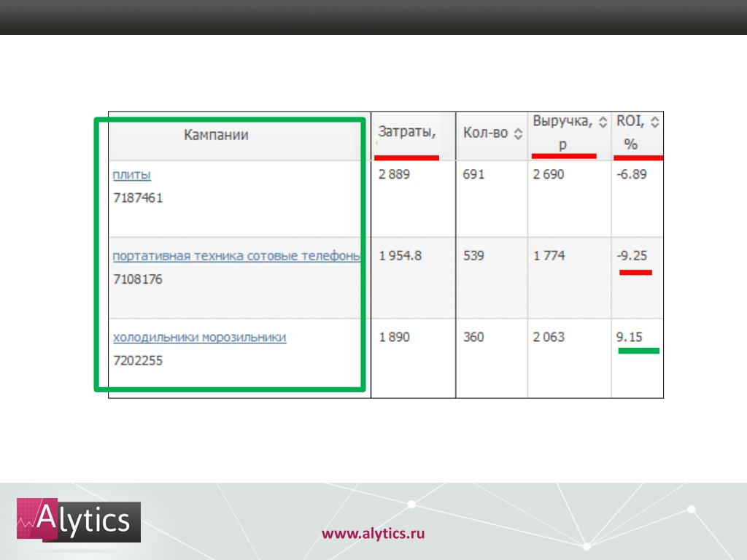Select campaign ID 7202255
Image resolution: width=747 pixels, height=560 pixels.
(138, 360)
